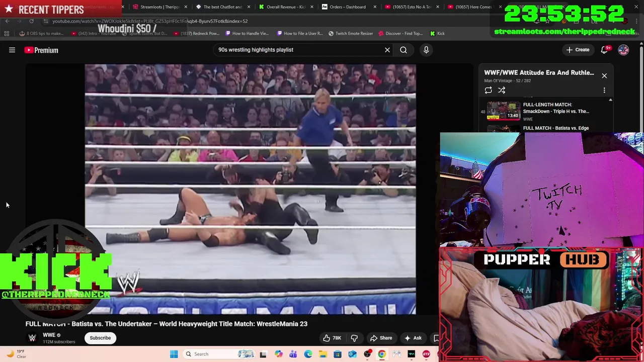Launch Copilot from taskbar
The image size is (644, 362).
278,354
